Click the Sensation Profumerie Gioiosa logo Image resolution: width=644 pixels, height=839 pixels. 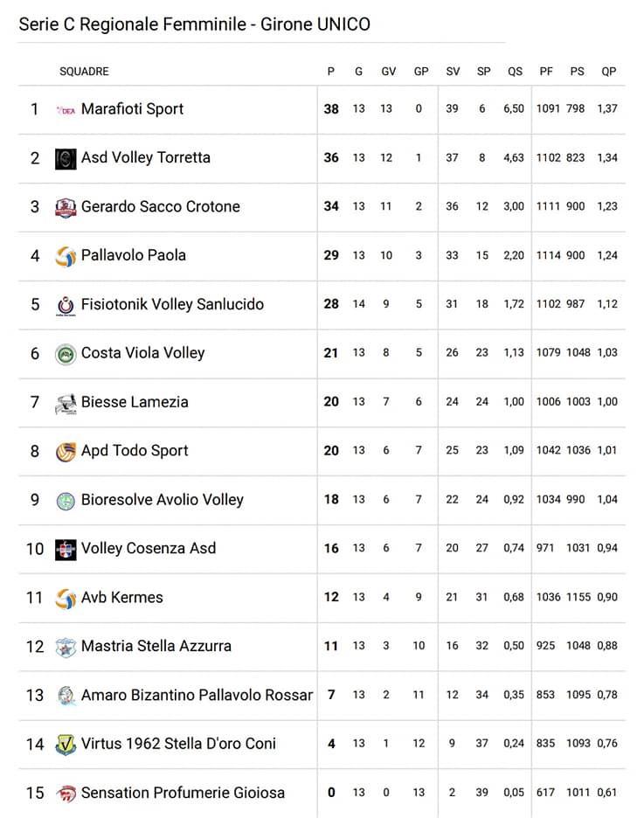(x=66, y=794)
